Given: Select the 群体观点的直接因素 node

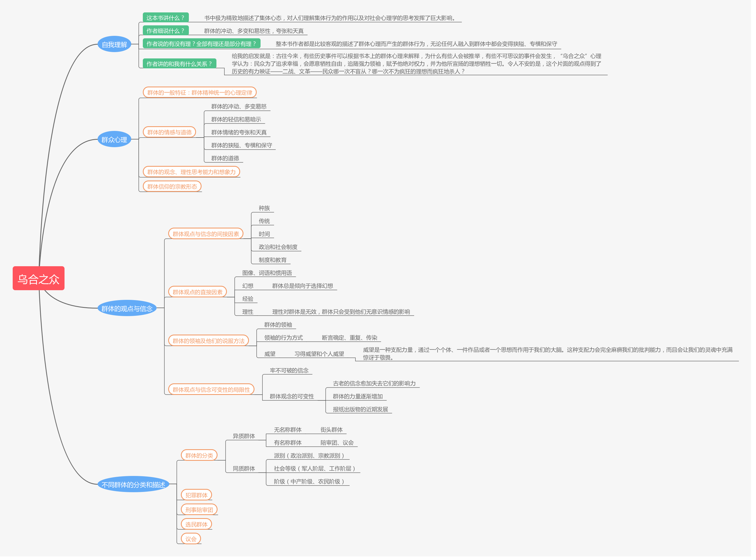Looking at the screenshot, I should click(197, 292).
